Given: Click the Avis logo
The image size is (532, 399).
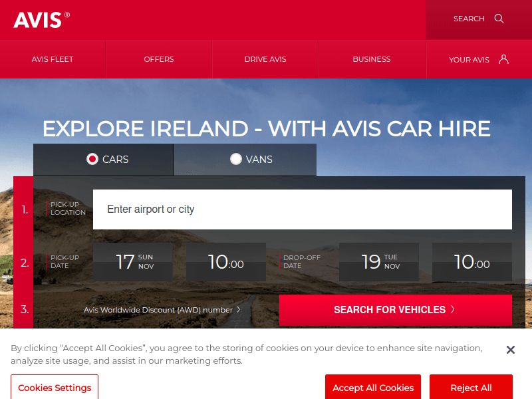Looking at the screenshot, I should click(x=41, y=20).
